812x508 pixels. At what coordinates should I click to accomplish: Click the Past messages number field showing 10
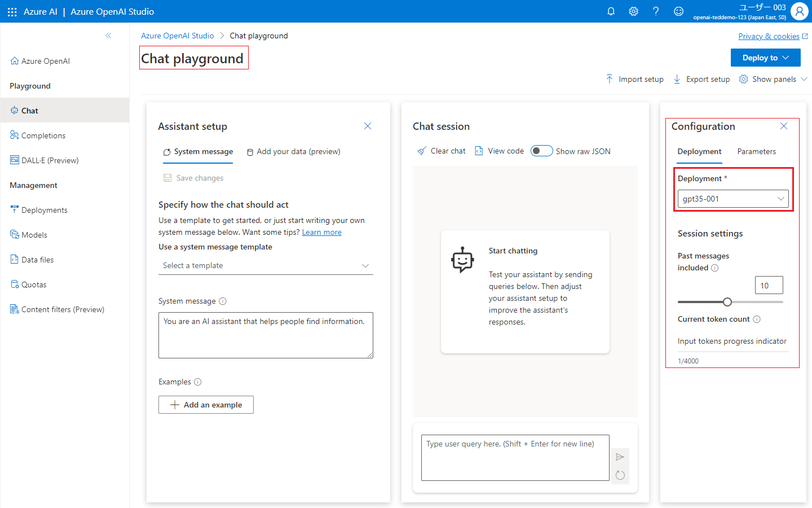click(769, 285)
